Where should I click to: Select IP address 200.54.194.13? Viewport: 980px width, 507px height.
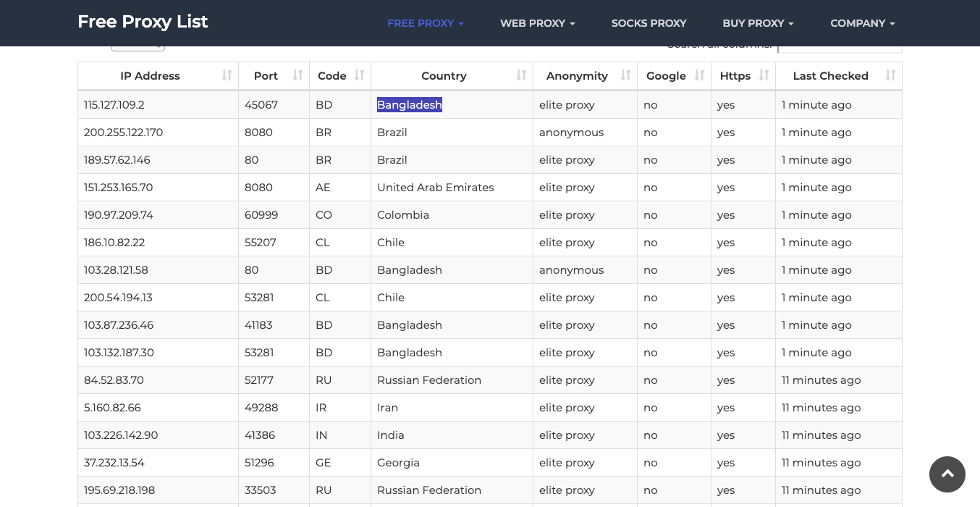[117, 298]
